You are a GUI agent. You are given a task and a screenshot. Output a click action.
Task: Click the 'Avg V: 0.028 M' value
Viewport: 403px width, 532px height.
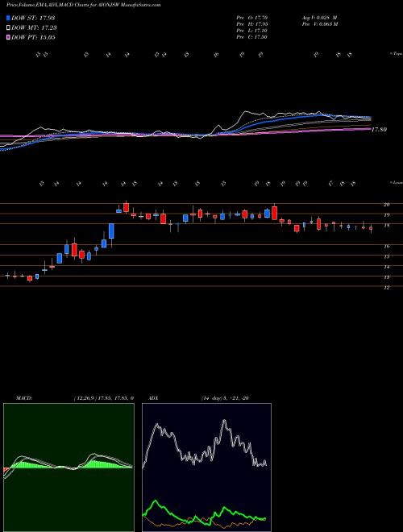point(318,18)
